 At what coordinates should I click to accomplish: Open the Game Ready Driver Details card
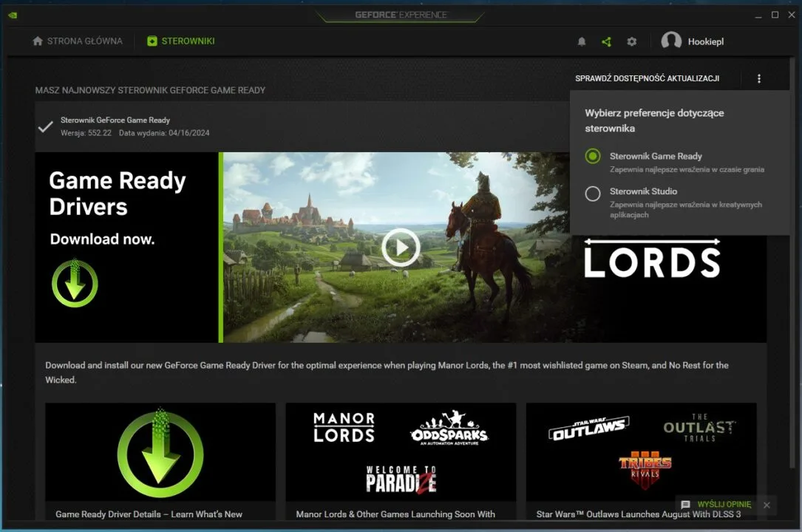tap(160, 462)
